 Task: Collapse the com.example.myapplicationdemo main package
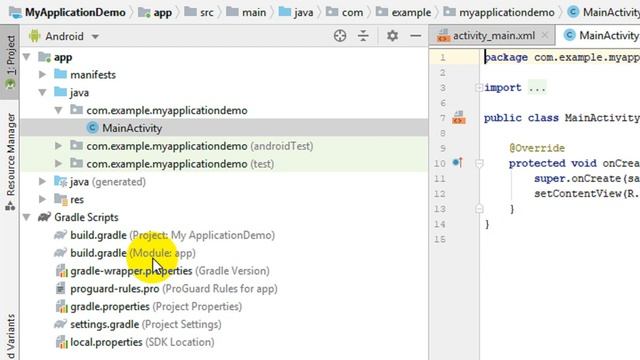coord(58,110)
